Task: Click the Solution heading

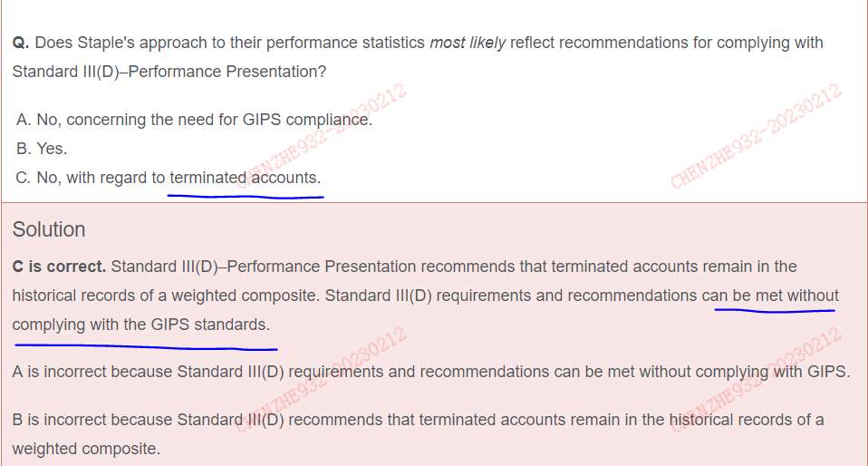Action: (49, 229)
